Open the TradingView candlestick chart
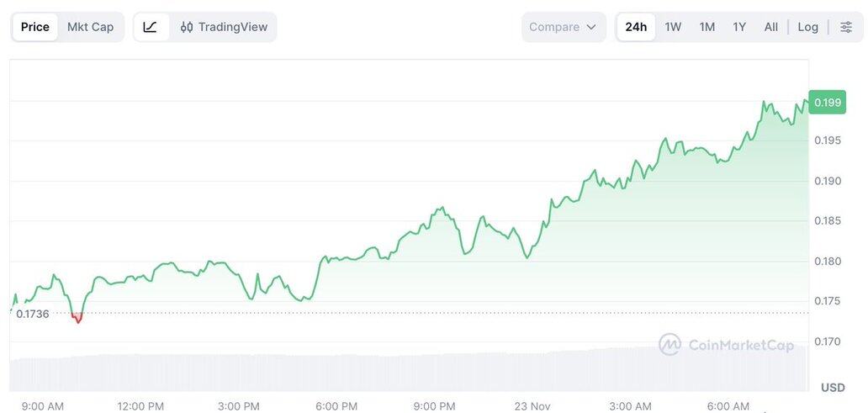 tap(224, 27)
